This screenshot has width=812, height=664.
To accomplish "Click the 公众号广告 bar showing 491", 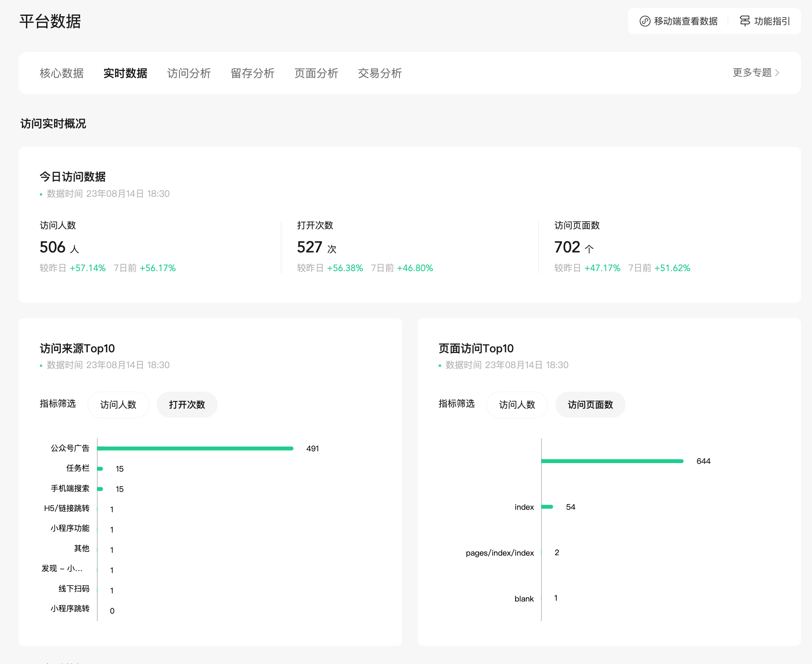I will coord(195,448).
